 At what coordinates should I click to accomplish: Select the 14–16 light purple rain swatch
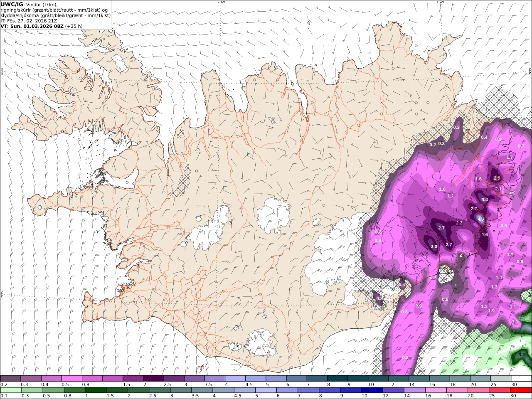[x=414, y=390]
